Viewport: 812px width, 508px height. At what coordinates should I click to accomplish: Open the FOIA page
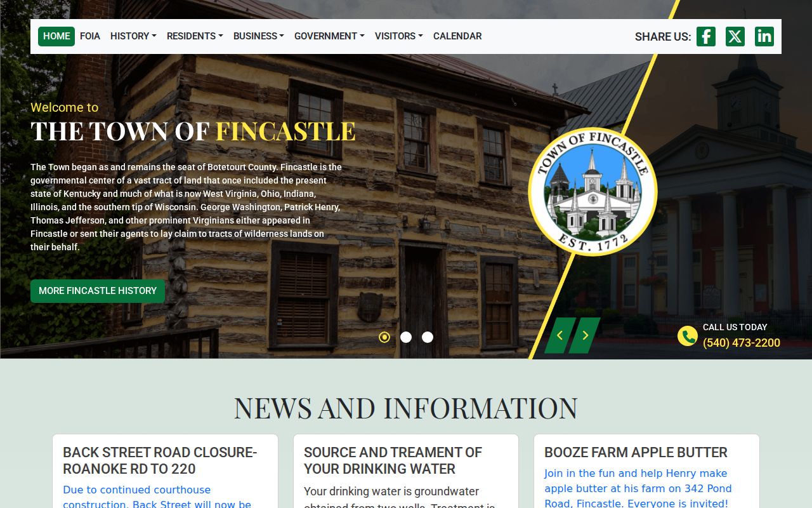[x=90, y=36]
